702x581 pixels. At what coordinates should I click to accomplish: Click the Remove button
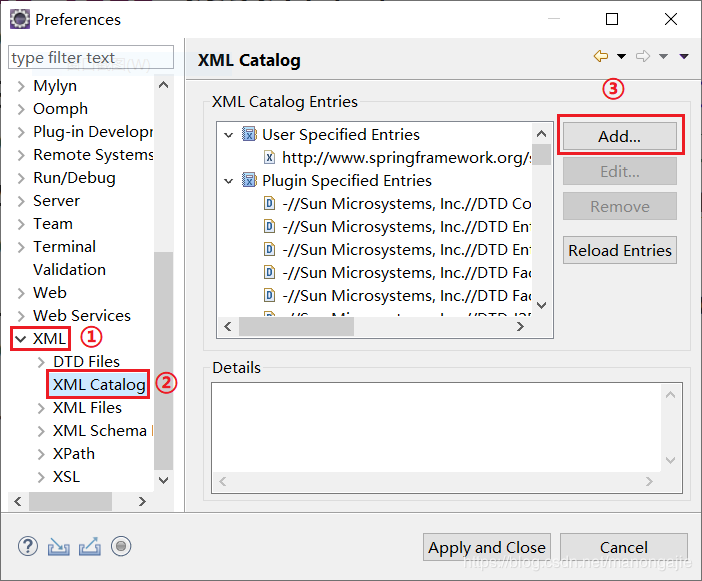click(x=620, y=206)
